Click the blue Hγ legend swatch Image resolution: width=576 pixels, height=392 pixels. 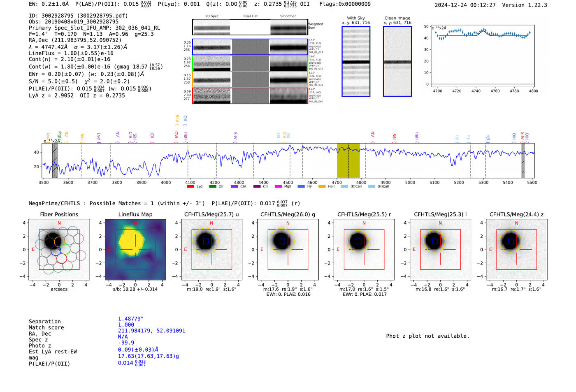coord(301,186)
